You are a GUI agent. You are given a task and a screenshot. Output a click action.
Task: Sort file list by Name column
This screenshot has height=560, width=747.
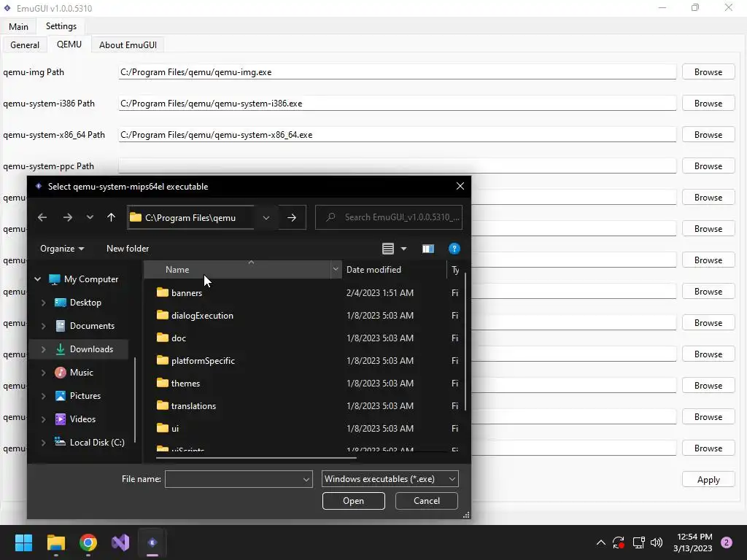[237, 270]
